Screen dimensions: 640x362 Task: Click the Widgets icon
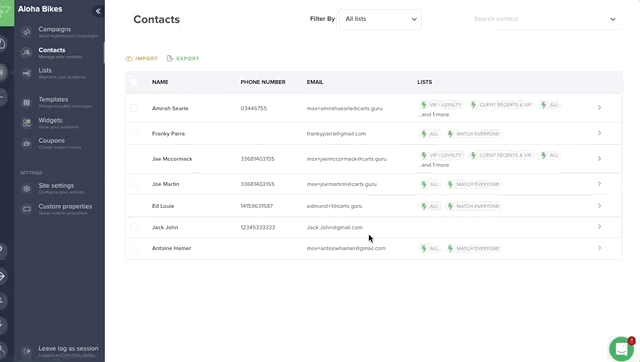pos(27,123)
